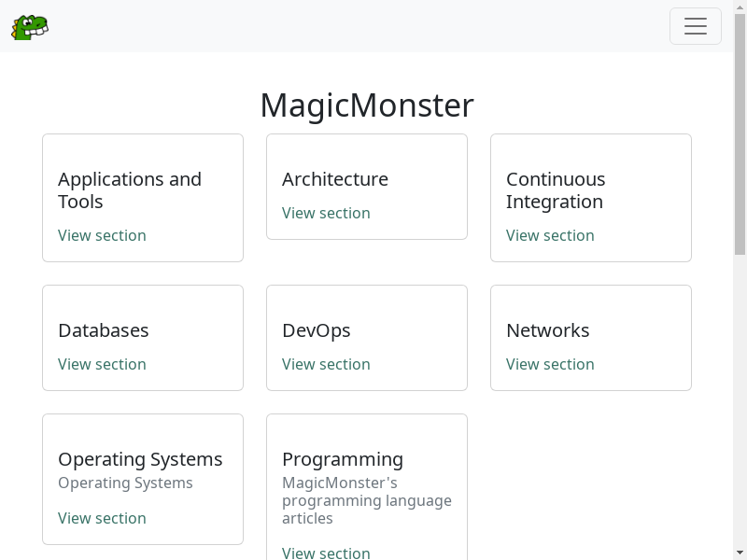Screen dimensions: 747x560
Task: Click the Programming card heading
Action: coord(343,459)
